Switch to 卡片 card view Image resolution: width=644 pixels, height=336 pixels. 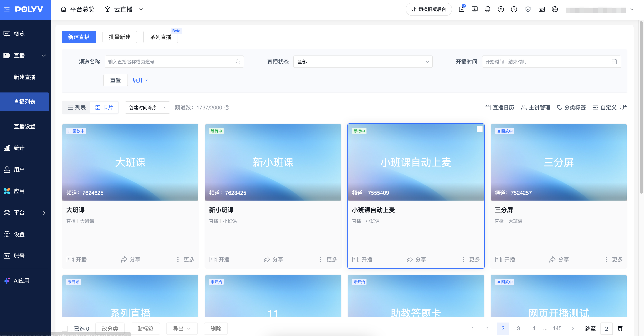tap(104, 108)
